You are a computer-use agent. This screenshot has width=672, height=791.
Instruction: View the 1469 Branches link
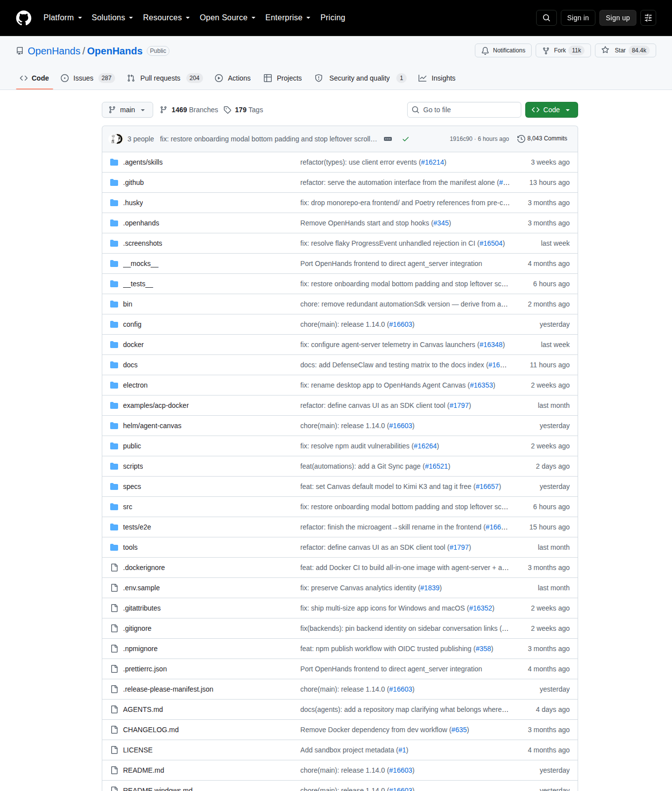[x=189, y=110]
